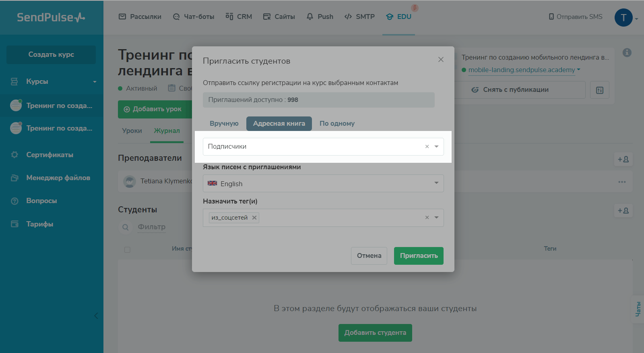This screenshot has width=644, height=353.
Task: Open the Чат-боты menu item
Action: tap(194, 17)
